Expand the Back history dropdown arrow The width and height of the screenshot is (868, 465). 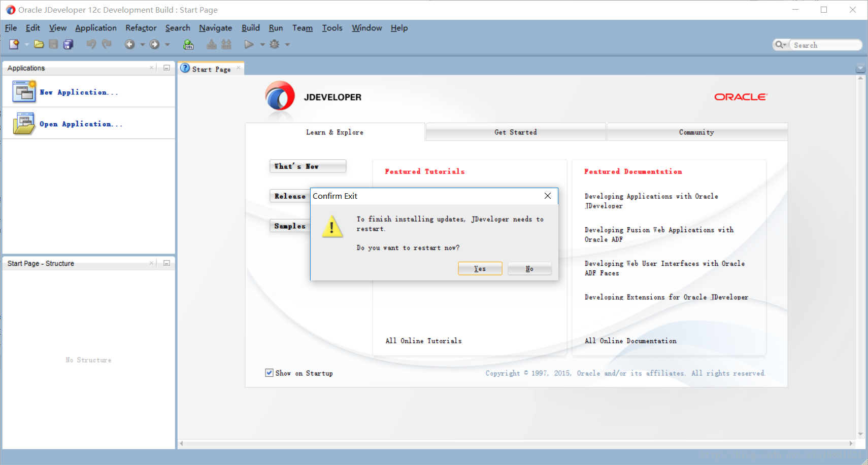(x=143, y=45)
